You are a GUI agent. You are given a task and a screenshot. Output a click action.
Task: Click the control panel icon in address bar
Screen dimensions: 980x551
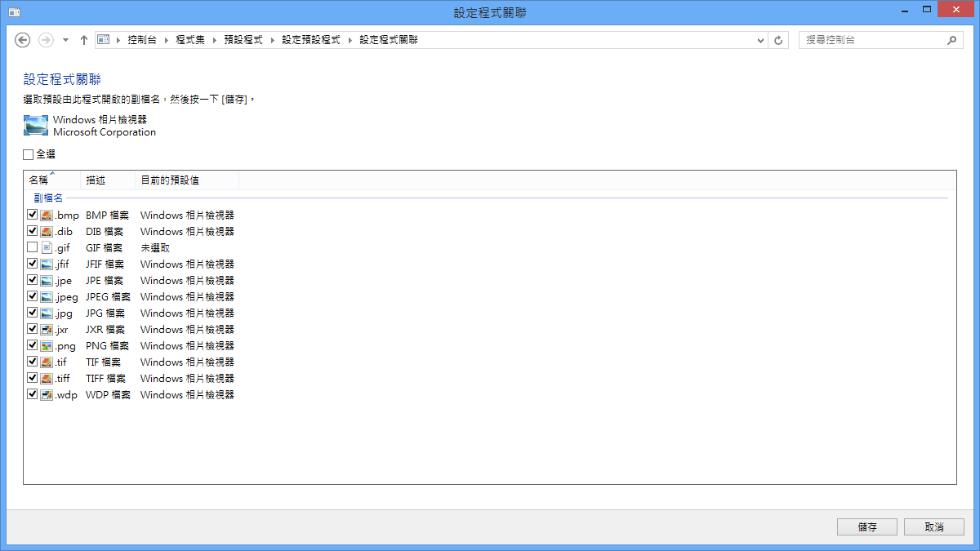coord(104,39)
